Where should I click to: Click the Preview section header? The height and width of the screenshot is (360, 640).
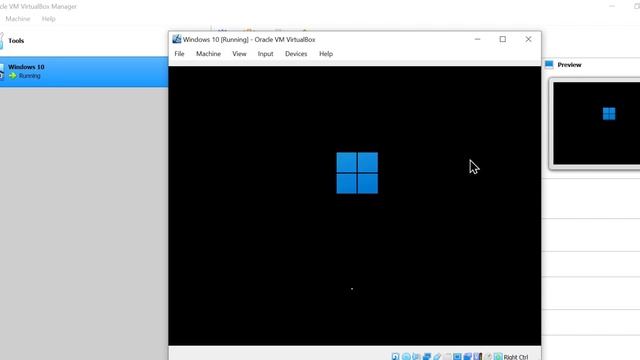click(569, 64)
